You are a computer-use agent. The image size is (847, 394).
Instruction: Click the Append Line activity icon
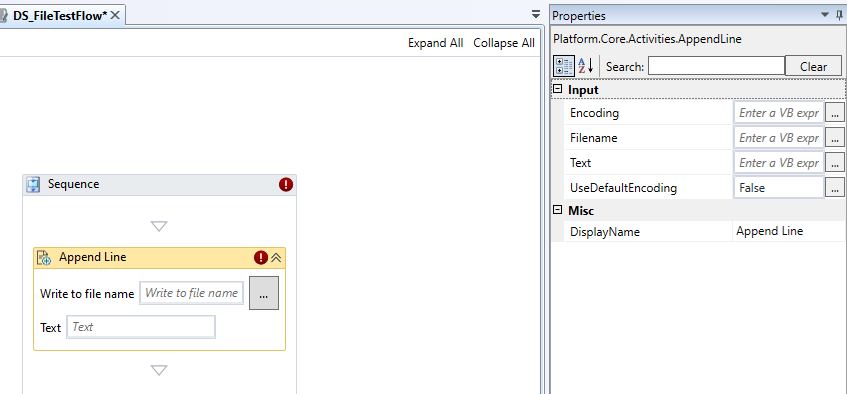44,258
